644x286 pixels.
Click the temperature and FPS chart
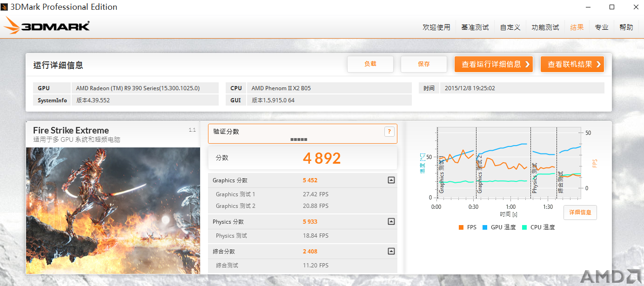coord(509,162)
